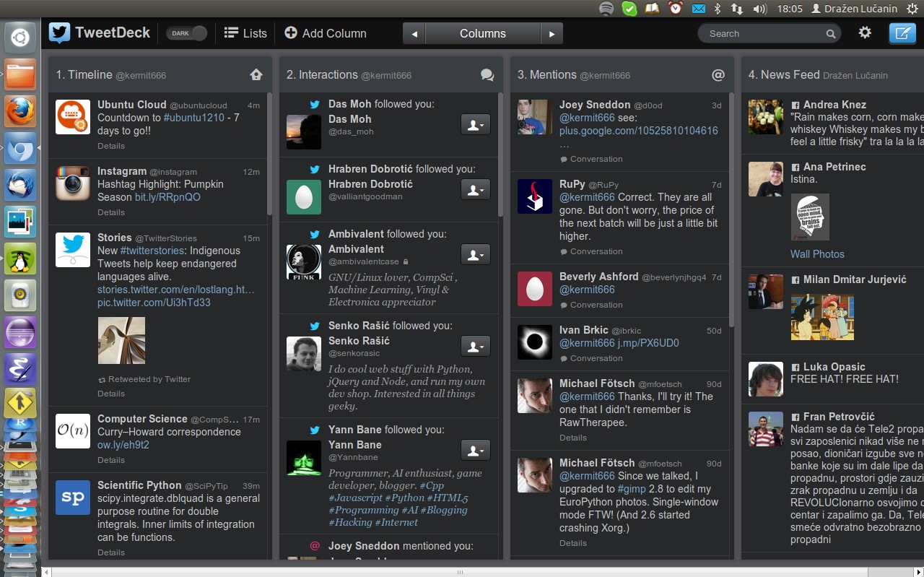The image size is (924, 577).
Task: Open TweetDeck settings gear
Action: point(864,32)
